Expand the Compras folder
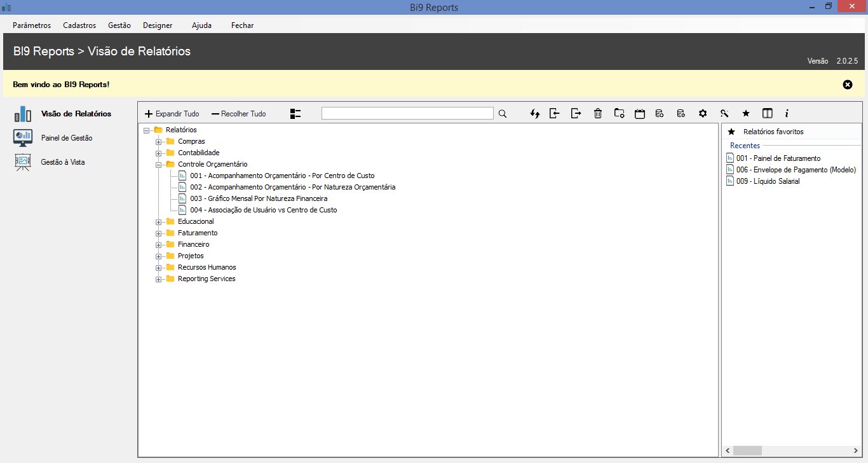This screenshot has height=463, width=868. [x=159, y=142]
